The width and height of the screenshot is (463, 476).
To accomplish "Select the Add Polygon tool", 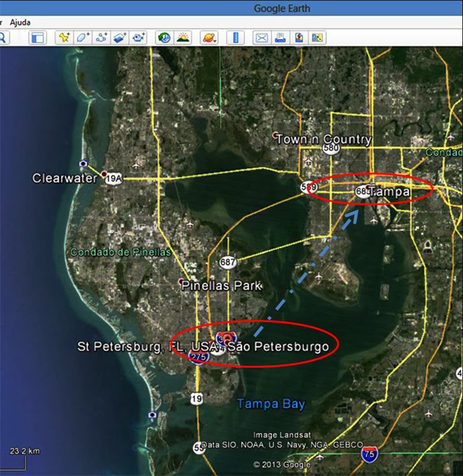I will [x=82, y=38].
